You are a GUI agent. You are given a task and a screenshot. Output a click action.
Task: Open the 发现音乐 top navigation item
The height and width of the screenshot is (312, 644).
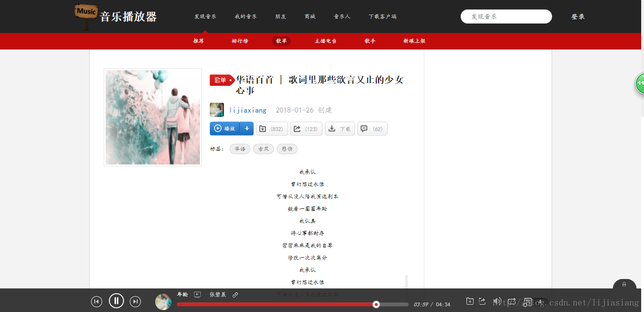point(206,16)
